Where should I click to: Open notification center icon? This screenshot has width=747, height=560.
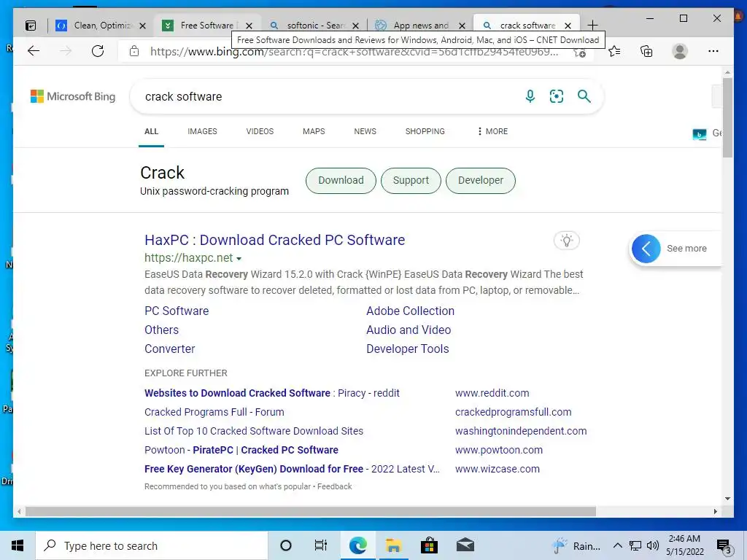724,546
